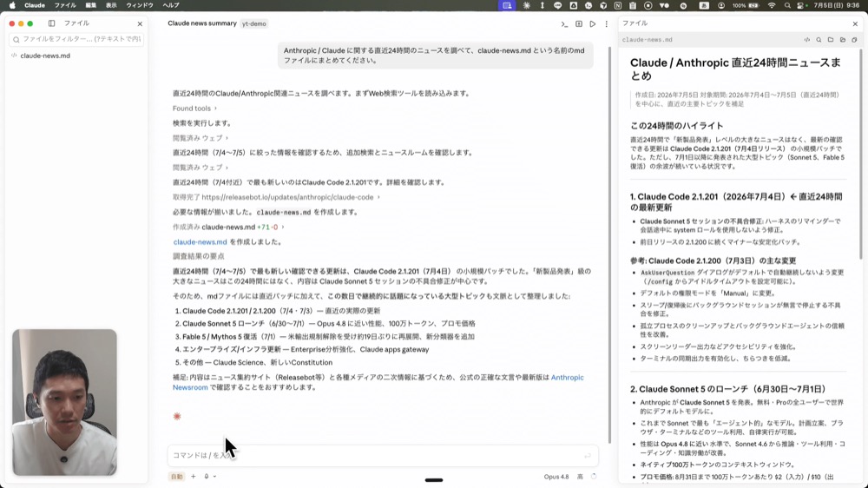Open the Apple menu

12,5
